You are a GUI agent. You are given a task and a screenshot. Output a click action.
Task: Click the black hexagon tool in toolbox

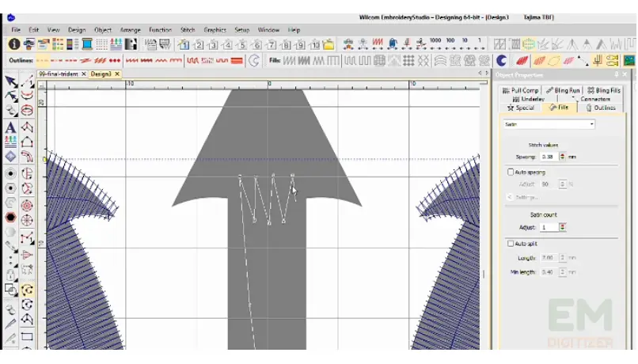10,217
